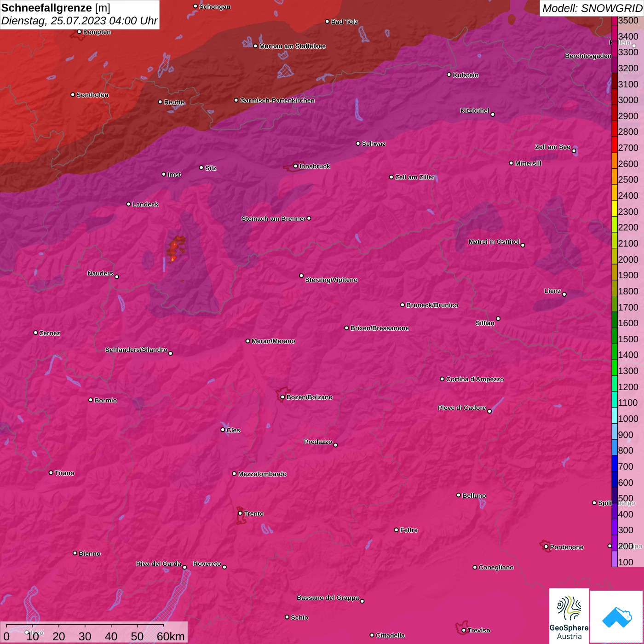644x644 pixels.
Task: Select the Nauders town label
Action: click(100, 273)
